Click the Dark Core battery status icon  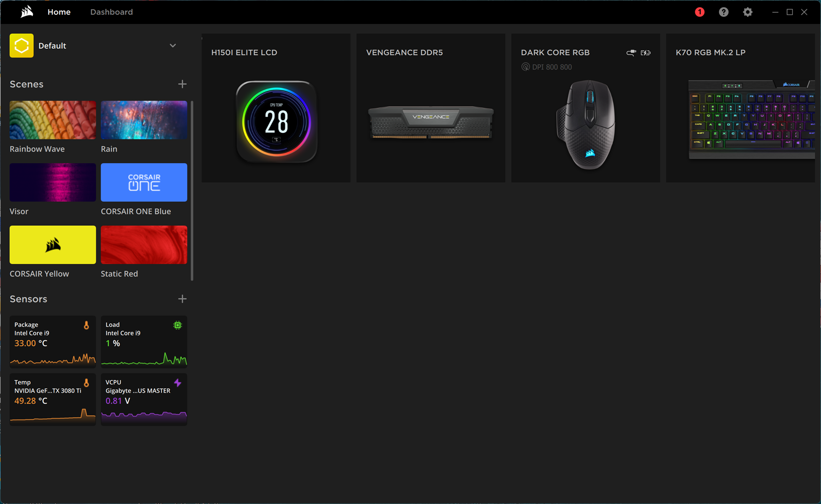pos(646,52)
